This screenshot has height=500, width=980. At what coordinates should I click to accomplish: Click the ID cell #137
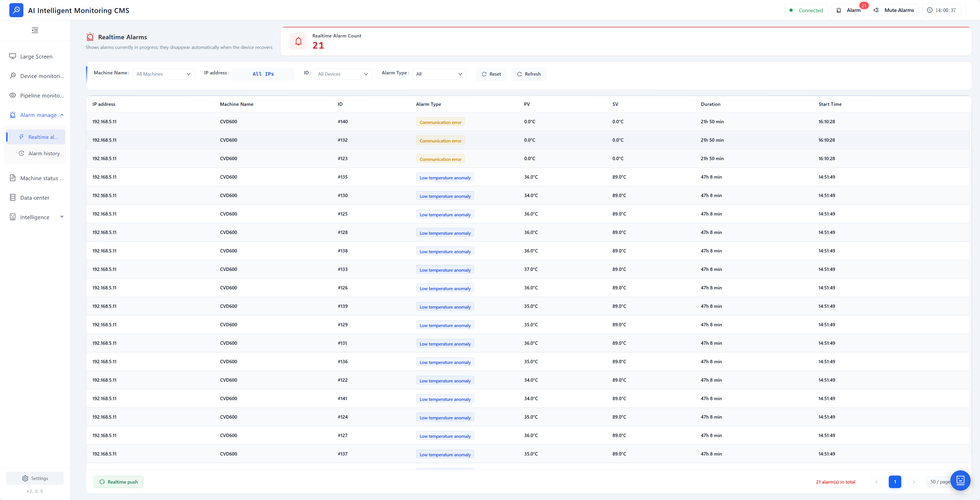pyautogui.click(x=343, y=453)
